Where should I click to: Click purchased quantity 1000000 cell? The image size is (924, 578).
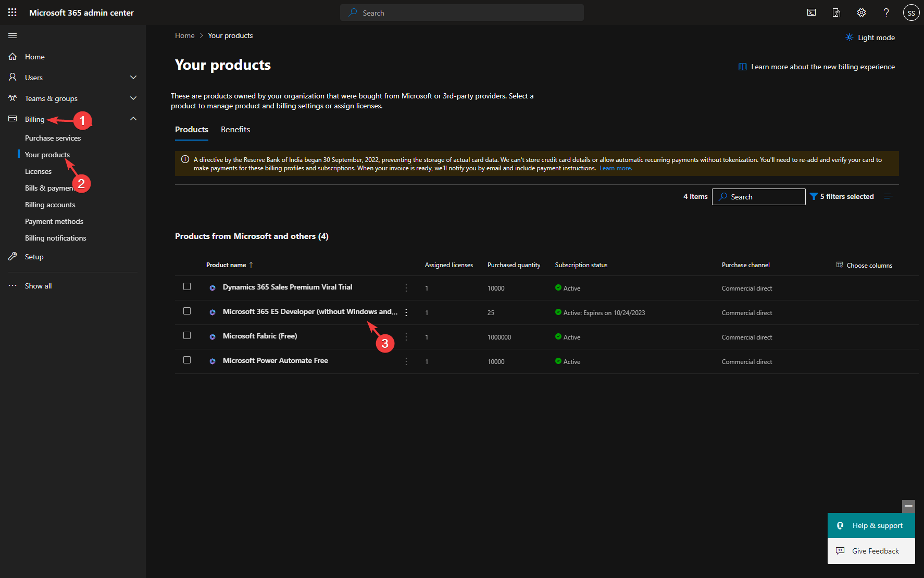(x=500, y=337)
